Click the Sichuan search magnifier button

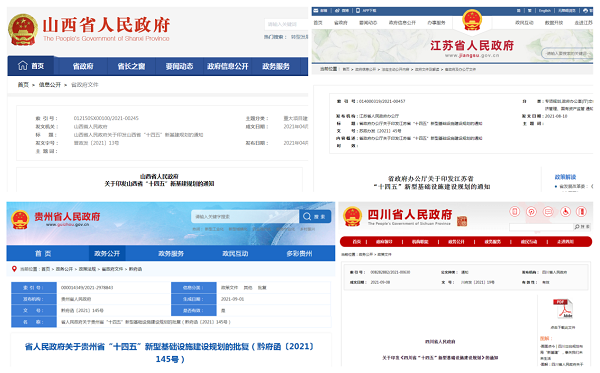[582, 227]
